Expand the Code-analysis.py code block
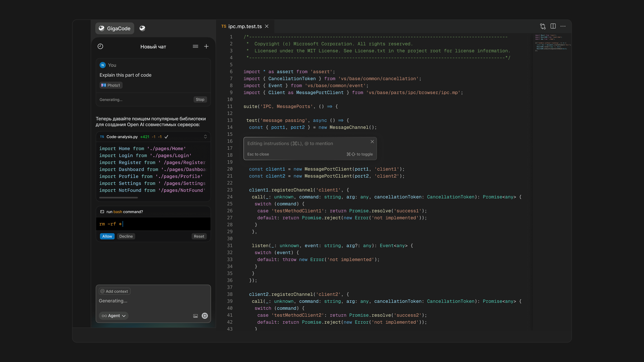This screenshot has width=644, height=362. [205, 137]
